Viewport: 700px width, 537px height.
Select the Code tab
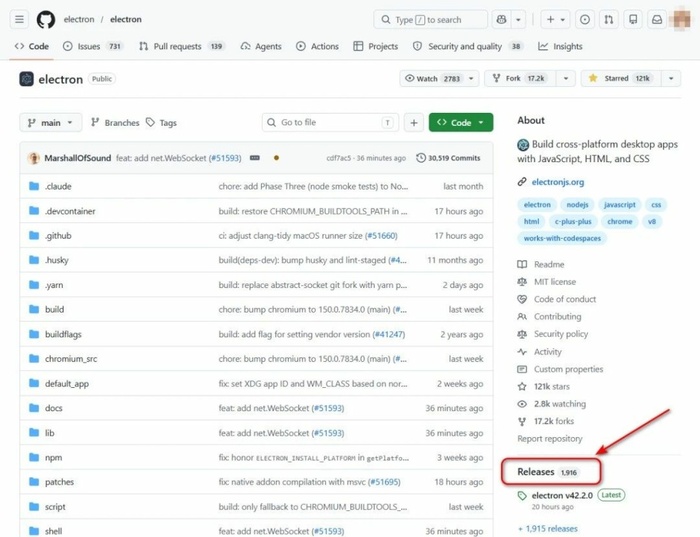32,46
